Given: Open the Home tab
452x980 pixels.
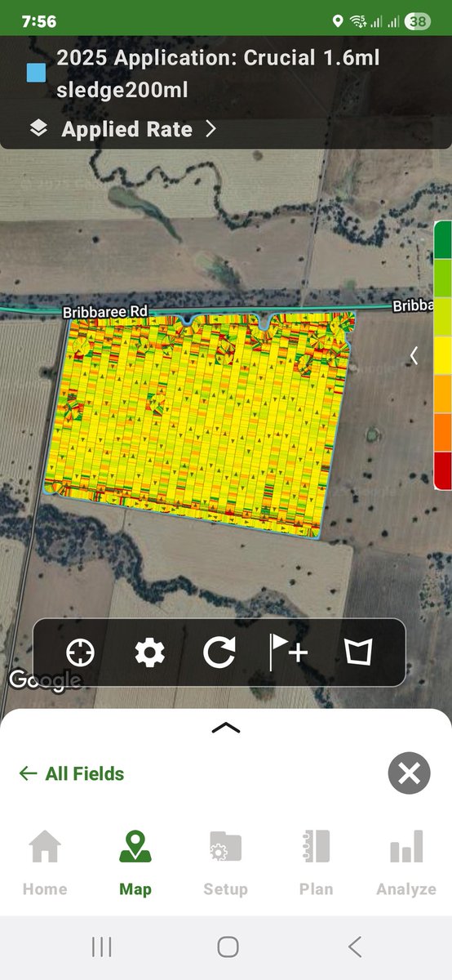Looking at the screenshot, I should 45,863.
